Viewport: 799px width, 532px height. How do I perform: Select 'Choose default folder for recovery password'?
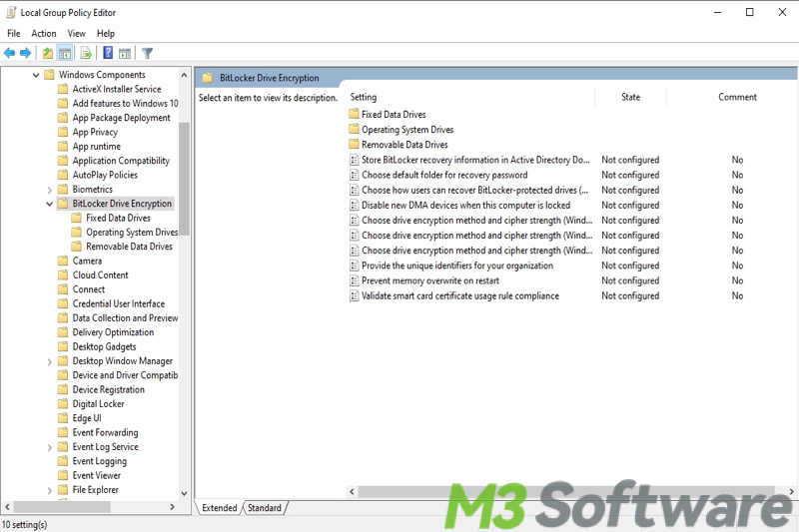pyautogui.click(x=443, y=175)
